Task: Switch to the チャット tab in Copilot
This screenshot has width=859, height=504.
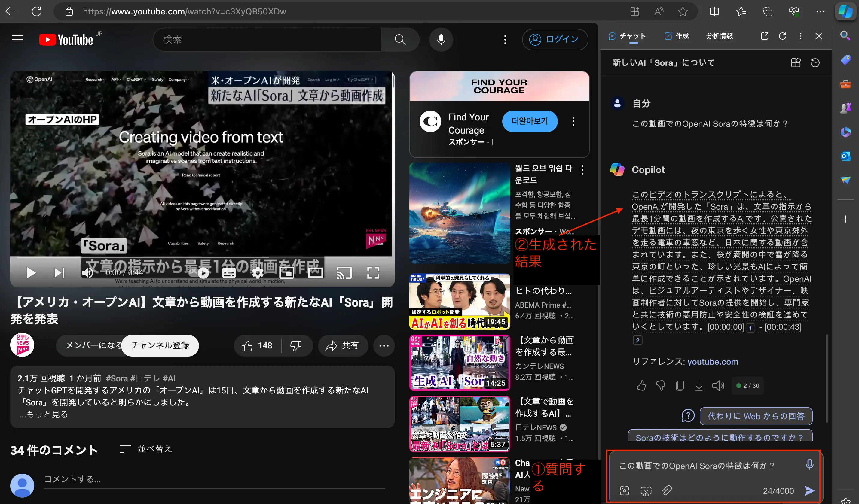Action: coord(627,36)
